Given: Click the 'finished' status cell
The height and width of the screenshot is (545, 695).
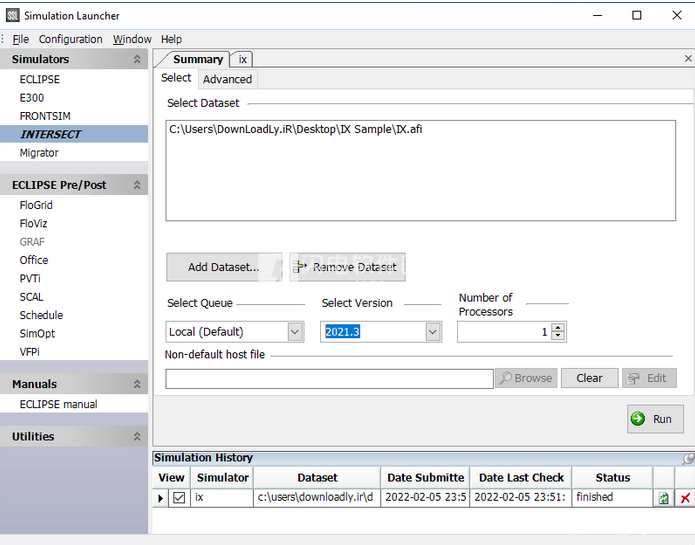Looking at the screenshot, I should (x=613, y=498).
